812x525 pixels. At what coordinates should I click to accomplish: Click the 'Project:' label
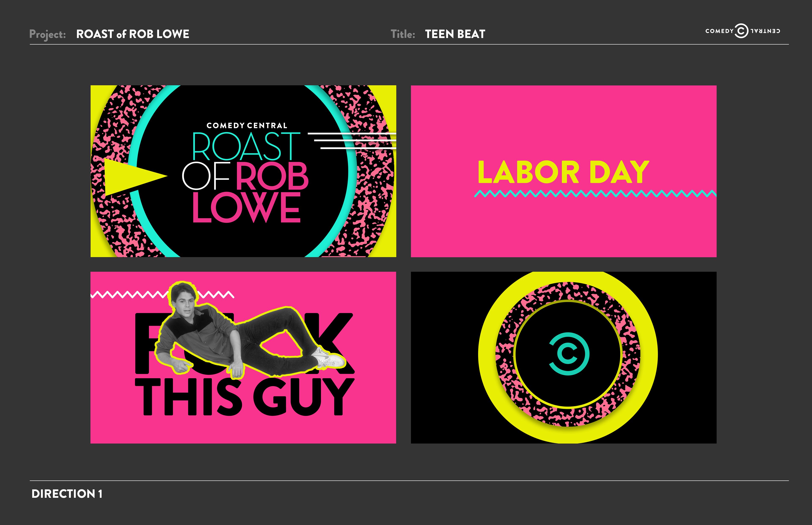47,34
